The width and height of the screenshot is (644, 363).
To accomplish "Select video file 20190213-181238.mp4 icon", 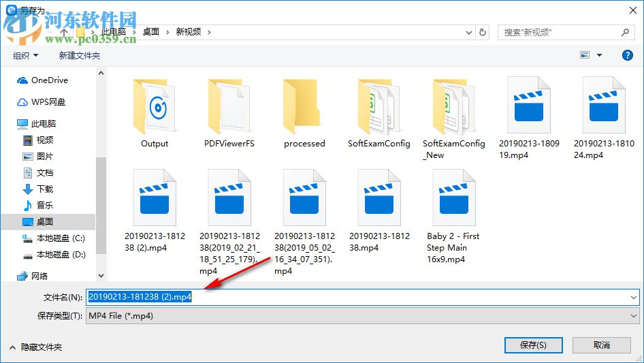I will click(379, 198).
